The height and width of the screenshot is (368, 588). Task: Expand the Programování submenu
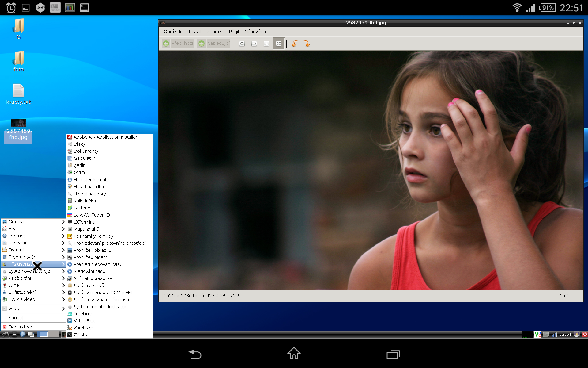pyautogui.click(x=33, y=257)
